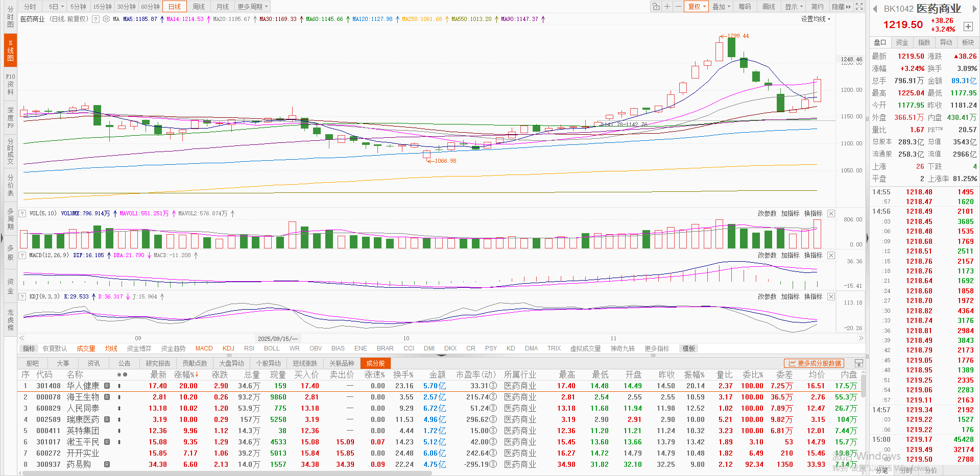This screenshot has width=980, height=476.
Task: Open the 研究报告 tab
Action: click(158, 363)
